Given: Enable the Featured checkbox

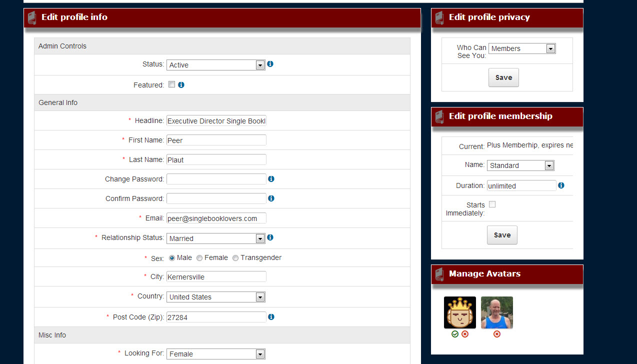Looking at the screenshot, I should tap(171, 84).
